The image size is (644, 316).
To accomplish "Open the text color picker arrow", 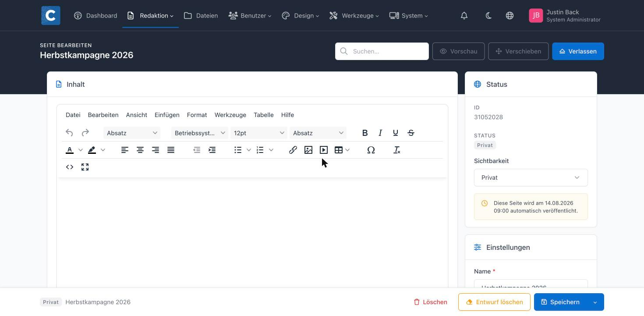I will coord(81,150).
